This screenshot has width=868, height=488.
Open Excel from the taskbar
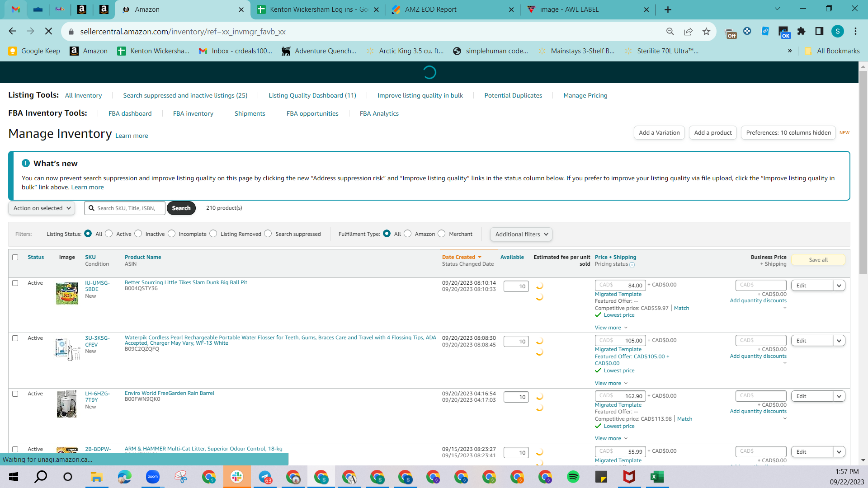coord(657,477)
